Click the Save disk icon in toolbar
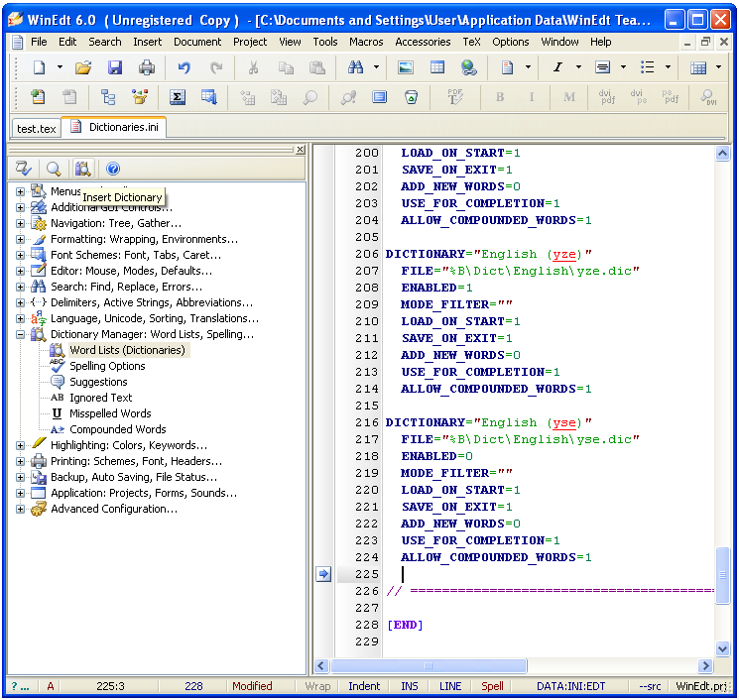This screenshot has width=739, height=700. coord(115,67)
